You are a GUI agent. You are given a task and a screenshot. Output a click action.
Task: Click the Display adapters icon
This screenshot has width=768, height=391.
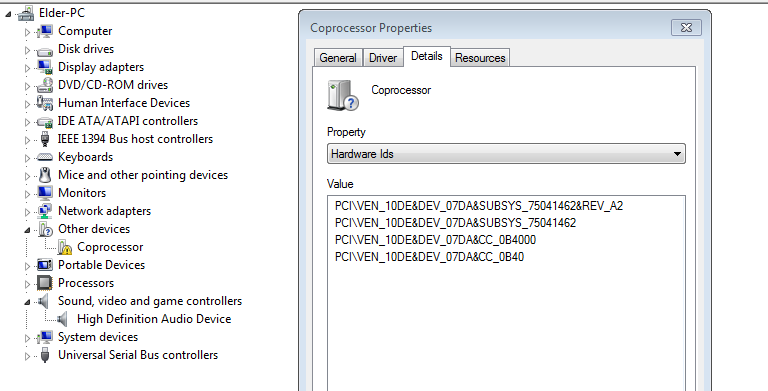[x=45, y=67]
